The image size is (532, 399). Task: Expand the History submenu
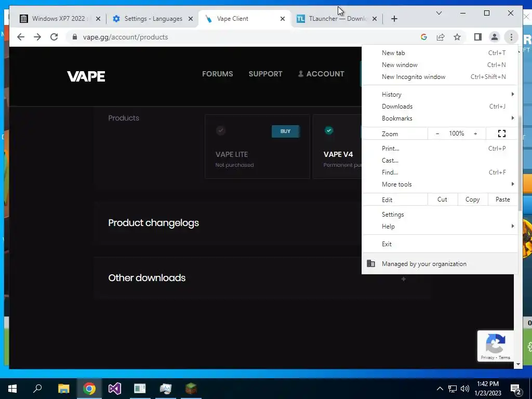tap(440, 95)
